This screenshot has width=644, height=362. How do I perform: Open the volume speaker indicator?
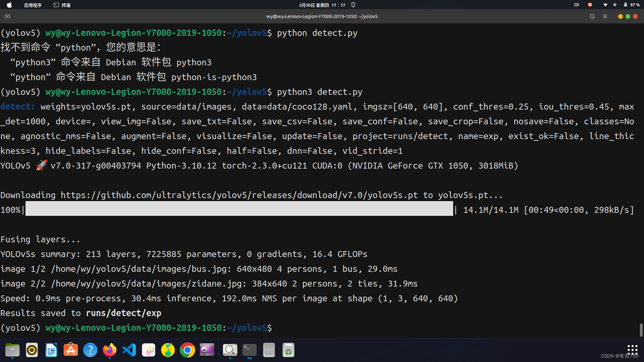pos(615,5)
